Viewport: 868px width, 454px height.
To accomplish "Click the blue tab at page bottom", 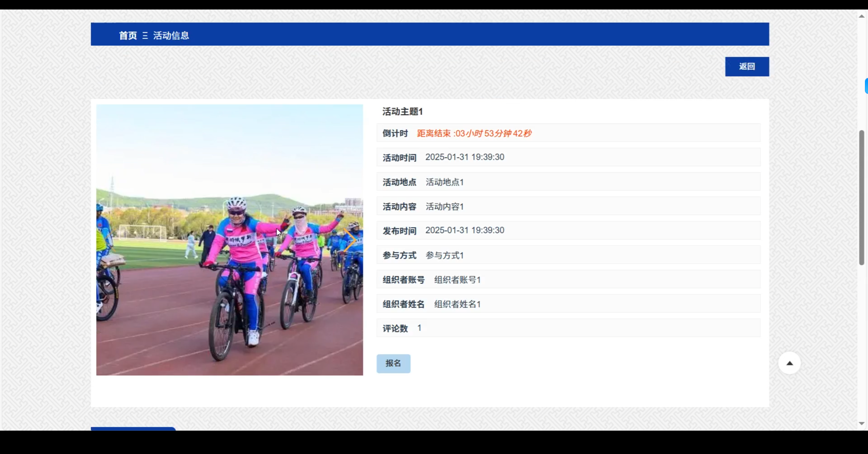I will coord(133,429).
